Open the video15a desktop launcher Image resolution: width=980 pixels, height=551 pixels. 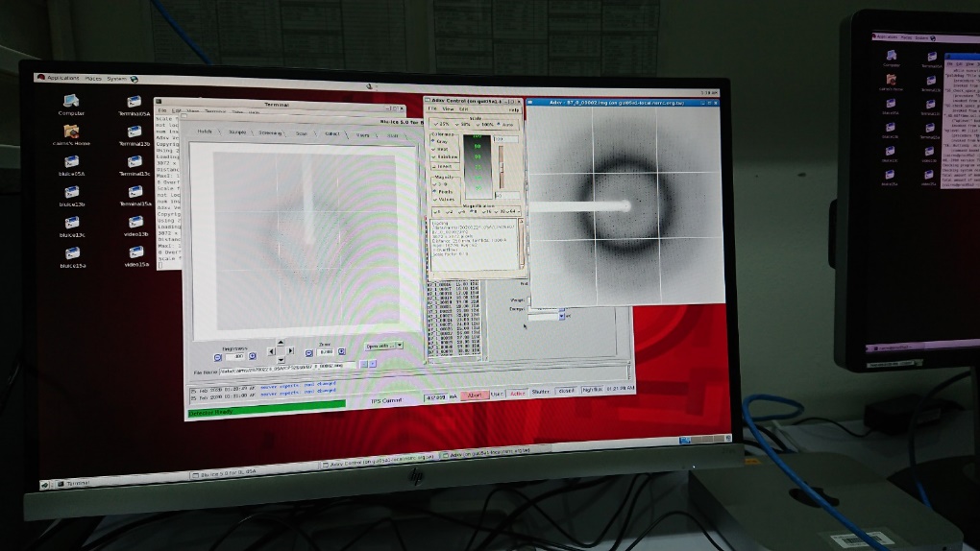tap(136, 254)
